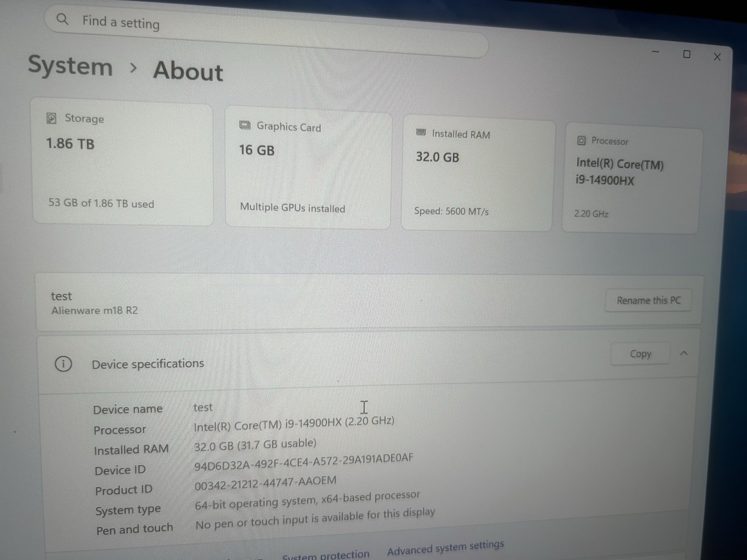
Task: Select 'Speed: 5600 MT/s' text
Action: (x=451, y=211)
